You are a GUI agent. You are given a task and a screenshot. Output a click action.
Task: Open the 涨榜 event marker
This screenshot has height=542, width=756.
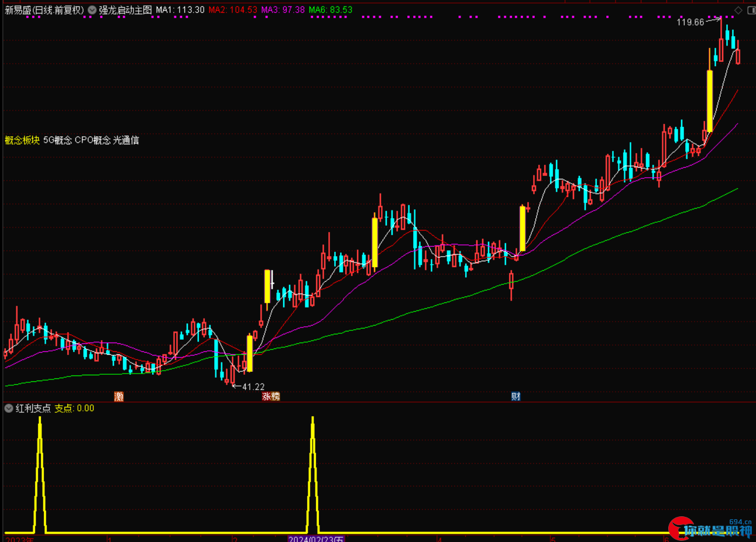click(271, 396)
